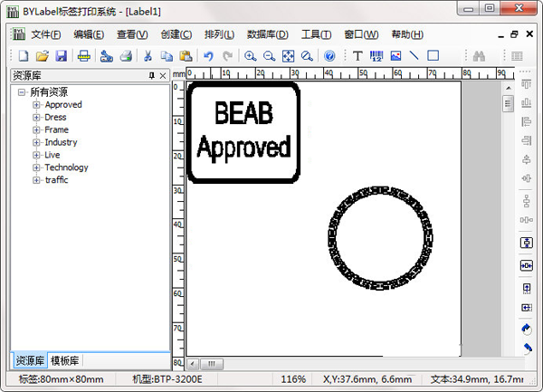This screenshot has width=543, height=392.
Task: Expand the Dress folder
Action: [x=36, y=117]
